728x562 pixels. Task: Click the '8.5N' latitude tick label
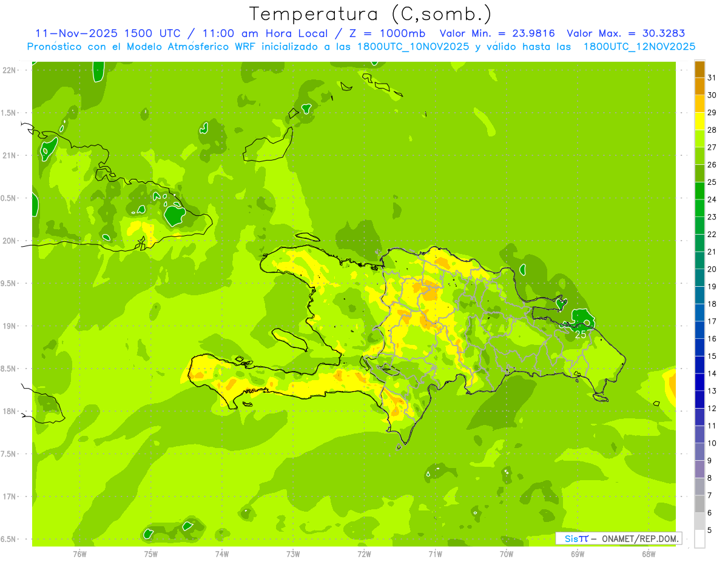tap(8, 369)
